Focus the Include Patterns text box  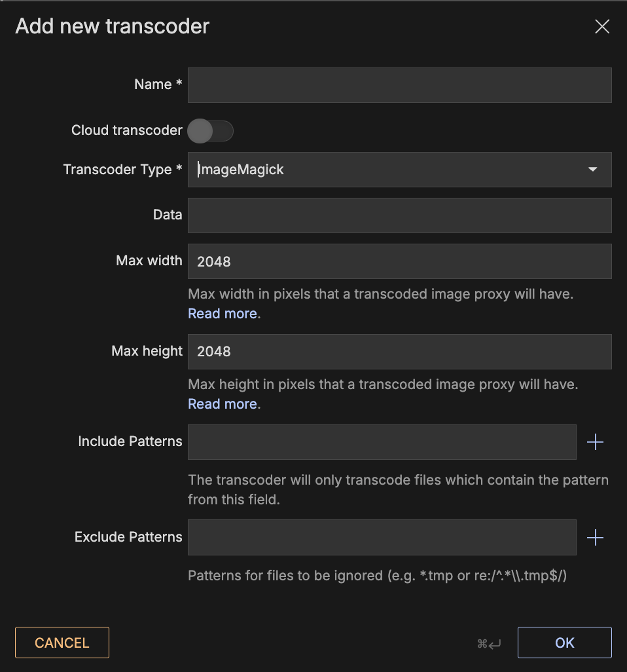382,442
